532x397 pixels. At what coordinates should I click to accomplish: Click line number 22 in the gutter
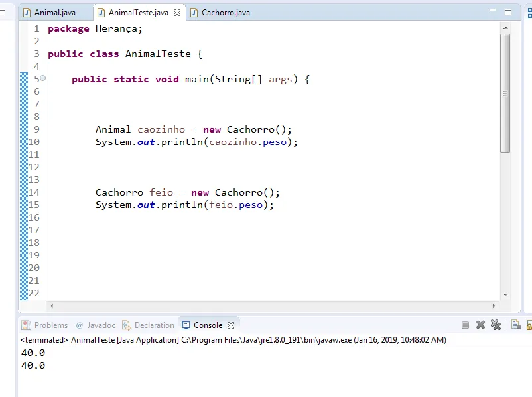click(34, 293)
